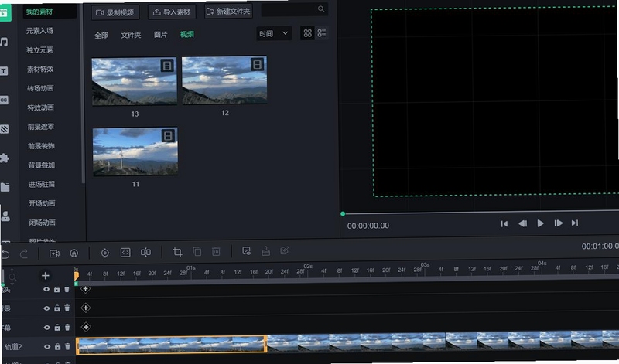
Task: Select the 全部 filter tab
Action: coord(101,35)
